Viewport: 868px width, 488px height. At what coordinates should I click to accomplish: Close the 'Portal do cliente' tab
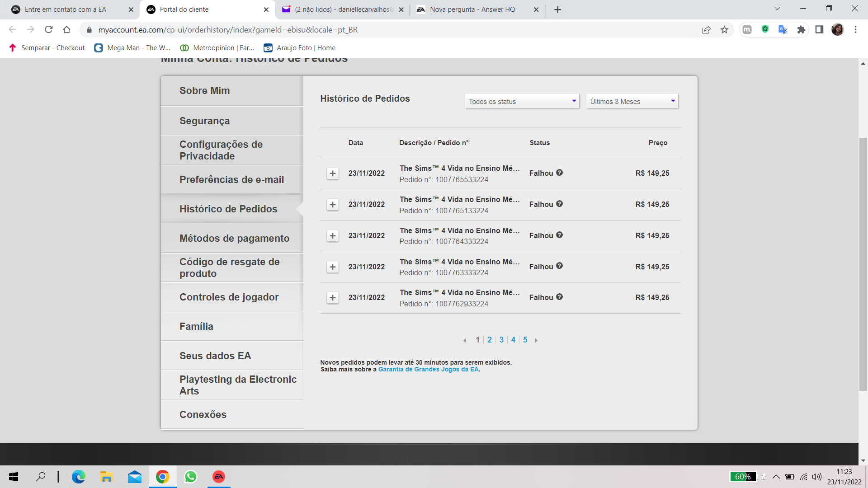click(x=266, y=9)
